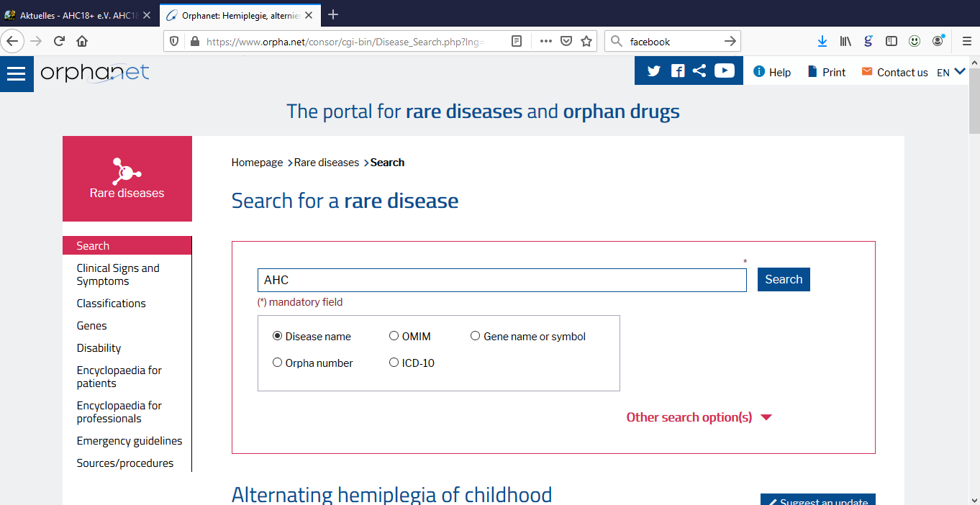Open Genes in sidebar

pos(92,326)
